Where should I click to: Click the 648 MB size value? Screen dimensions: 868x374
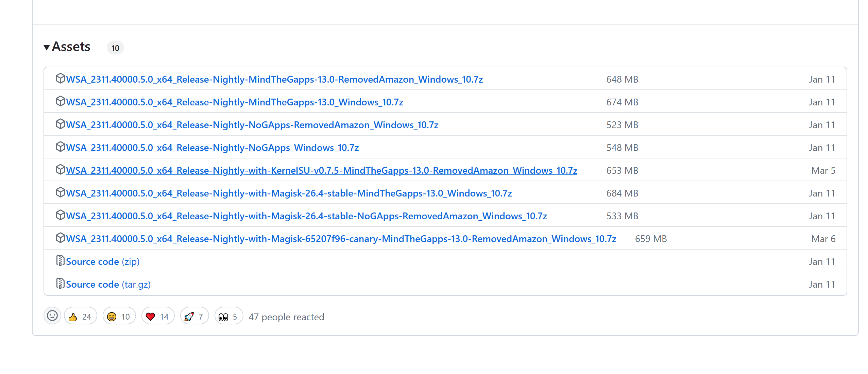622,80
